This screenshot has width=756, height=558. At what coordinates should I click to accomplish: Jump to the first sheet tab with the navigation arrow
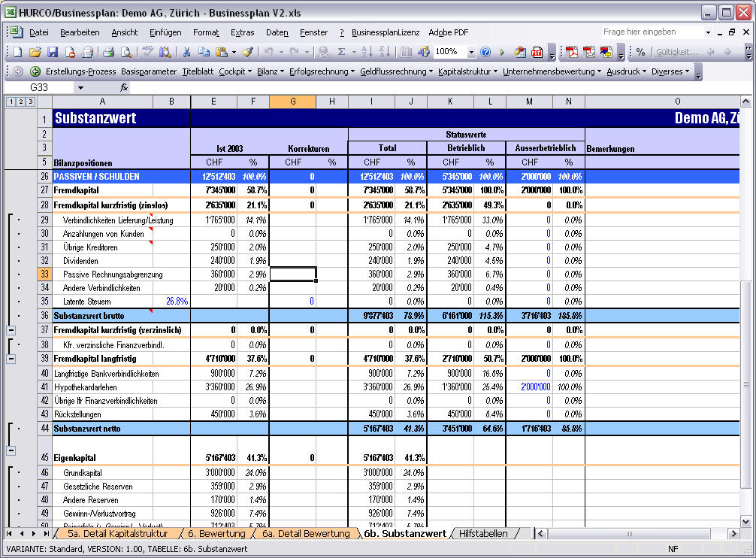[x=9, y=533]
